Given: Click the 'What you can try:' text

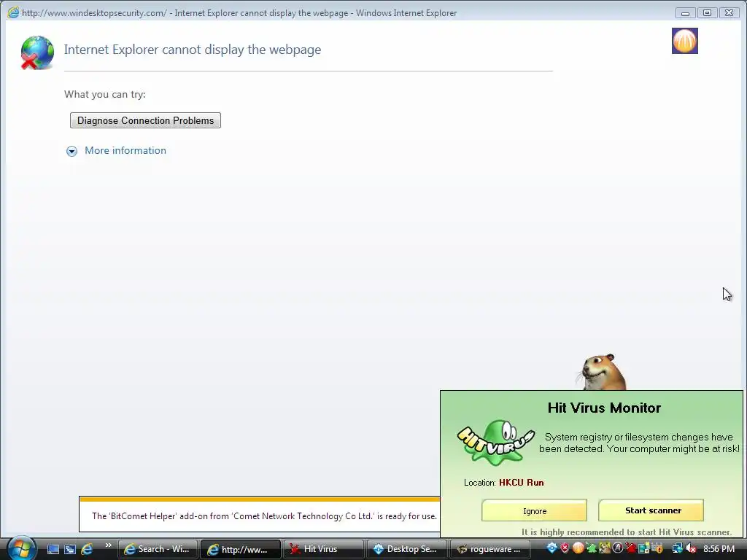Looking at the screenshot, I should pos(105,94).
